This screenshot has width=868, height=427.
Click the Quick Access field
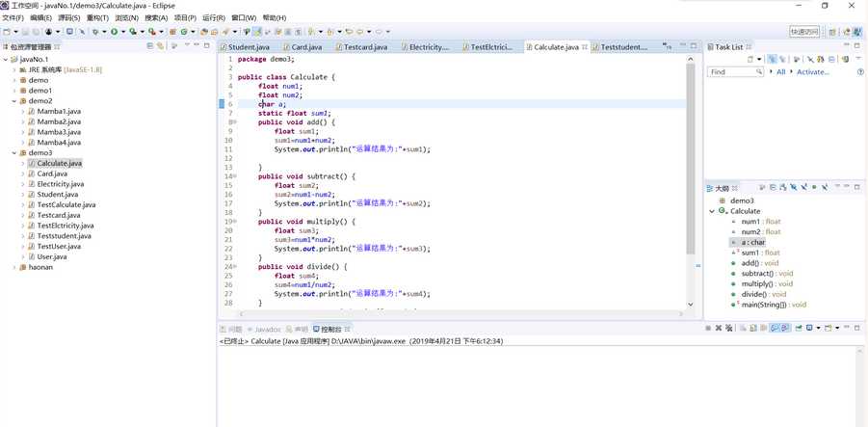click(804, 32)
